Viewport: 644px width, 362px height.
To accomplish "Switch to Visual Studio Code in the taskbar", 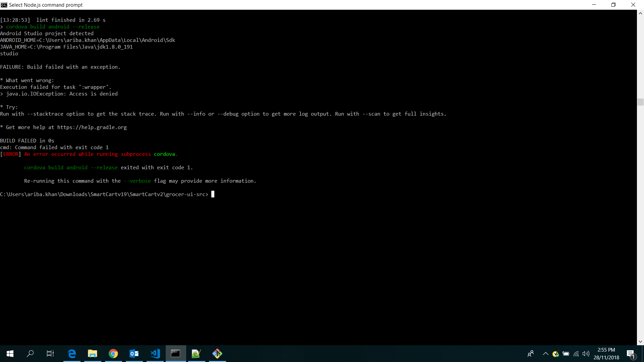I will tap(155, 354).
